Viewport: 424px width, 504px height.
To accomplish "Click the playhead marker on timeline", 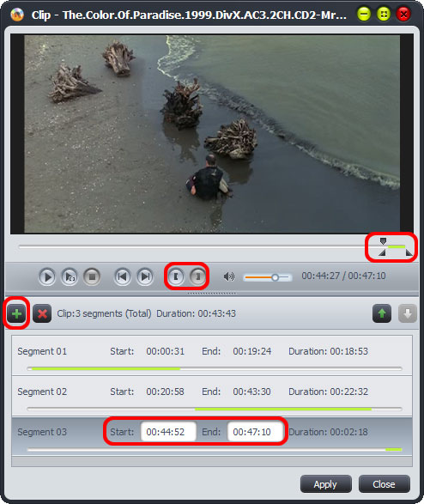I will click(383, 241).
